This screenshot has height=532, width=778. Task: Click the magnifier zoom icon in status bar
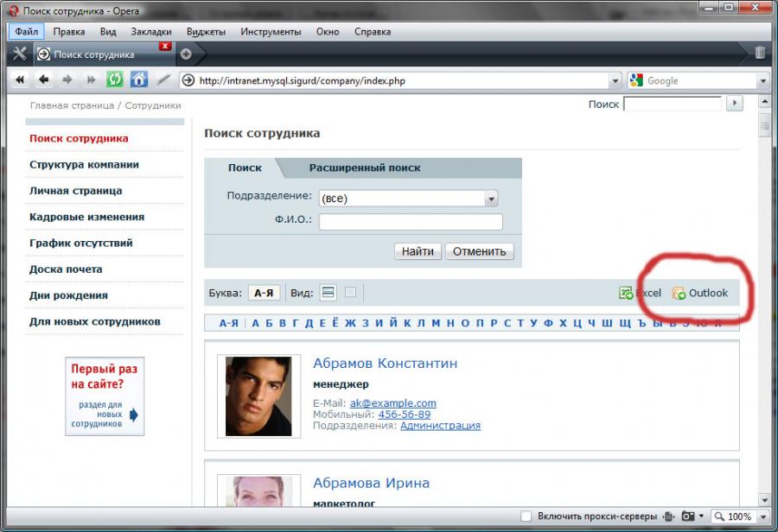click(719, 516)
